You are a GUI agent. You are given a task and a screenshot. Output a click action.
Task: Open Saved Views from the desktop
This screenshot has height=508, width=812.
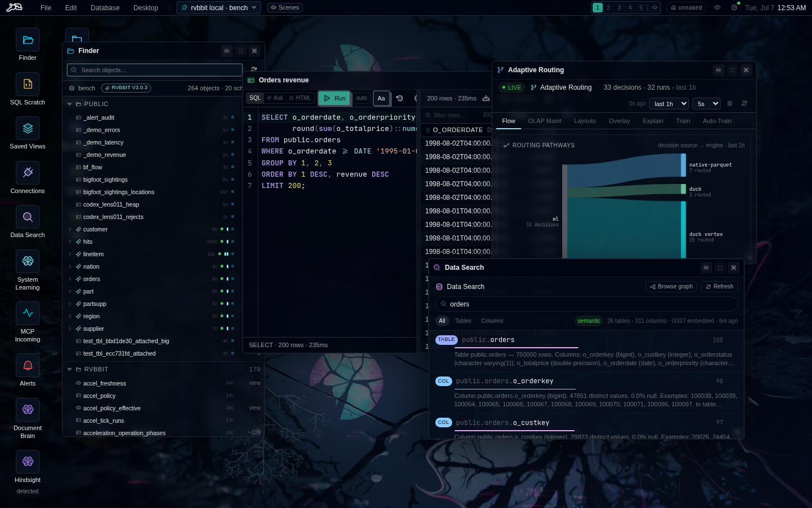pyautogui.click(x=28, y=128)
